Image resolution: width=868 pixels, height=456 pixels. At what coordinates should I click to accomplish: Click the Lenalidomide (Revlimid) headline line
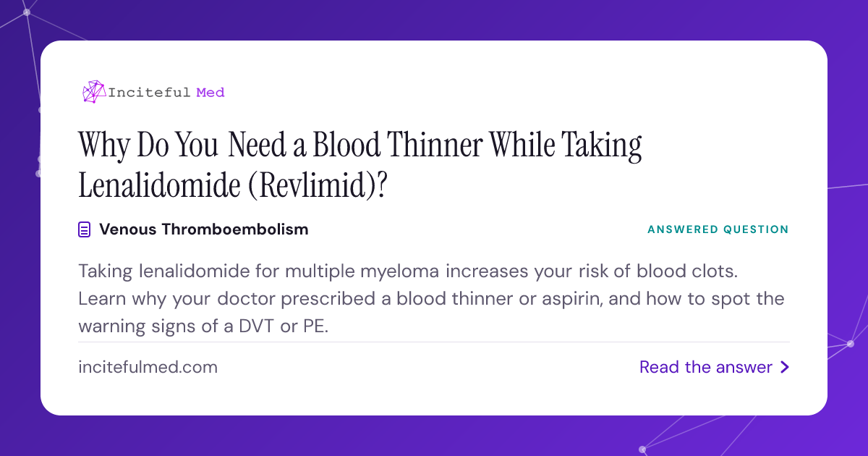click(x=233, y=186)
